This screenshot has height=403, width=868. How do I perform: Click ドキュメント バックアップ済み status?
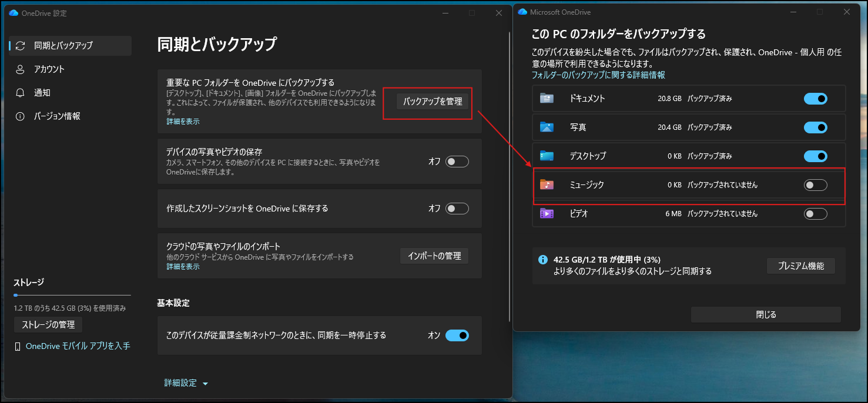[710, 99]
